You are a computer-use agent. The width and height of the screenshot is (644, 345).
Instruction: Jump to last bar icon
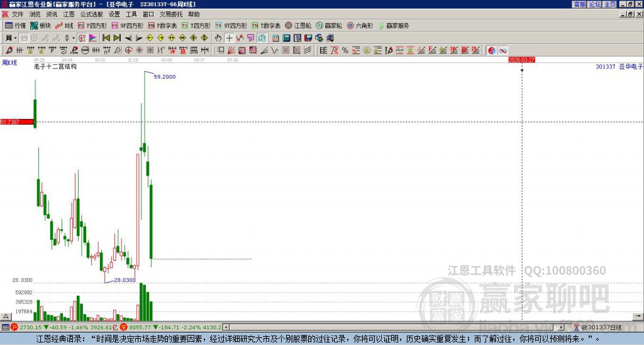coord(117,38)
